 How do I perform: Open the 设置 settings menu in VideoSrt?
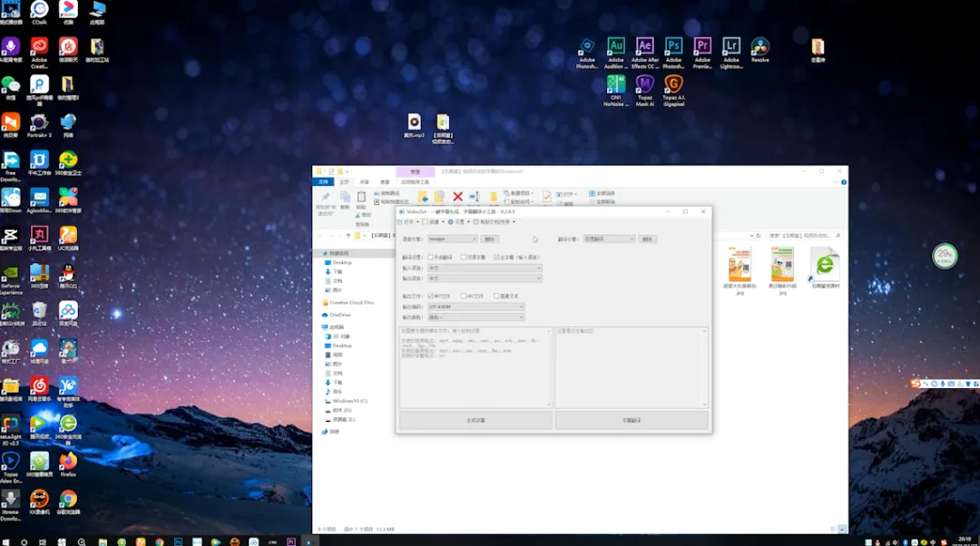coord(458,222)
